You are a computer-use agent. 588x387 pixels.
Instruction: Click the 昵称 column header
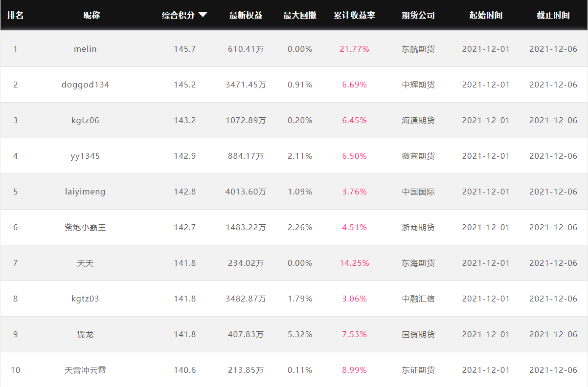(x=91, y=15)
